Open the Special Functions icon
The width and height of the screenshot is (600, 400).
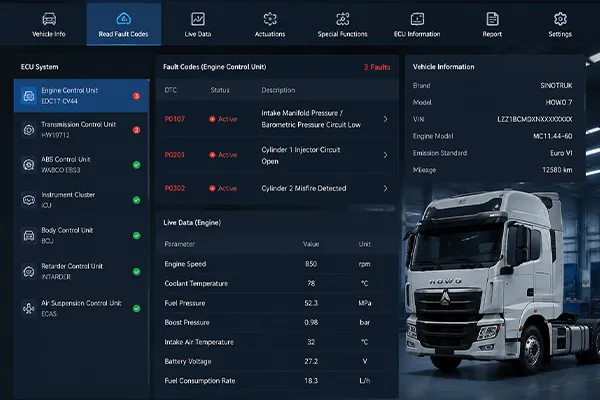click(342, 19)
